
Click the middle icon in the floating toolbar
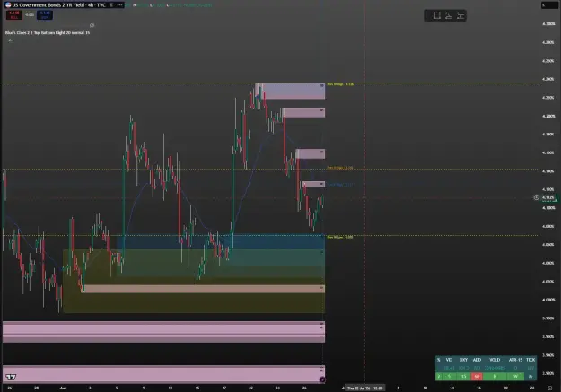pos(448,15)
